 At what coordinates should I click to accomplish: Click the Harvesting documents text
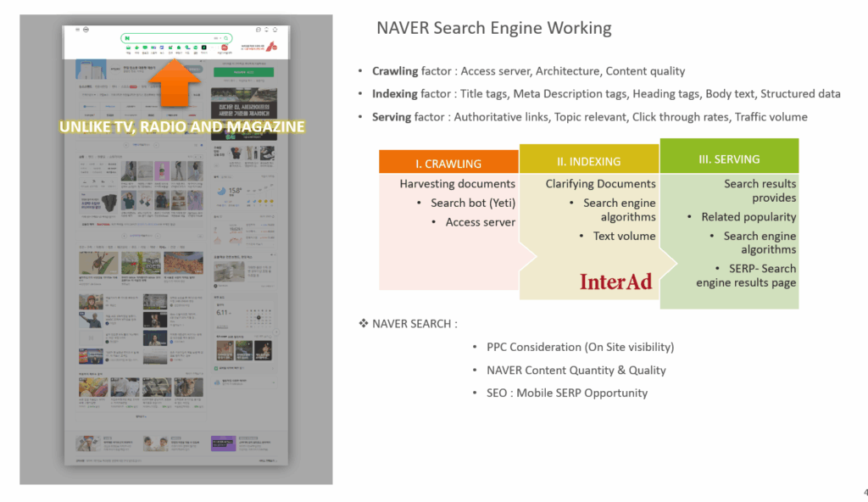pyautogui.click(x=457, y=183)
